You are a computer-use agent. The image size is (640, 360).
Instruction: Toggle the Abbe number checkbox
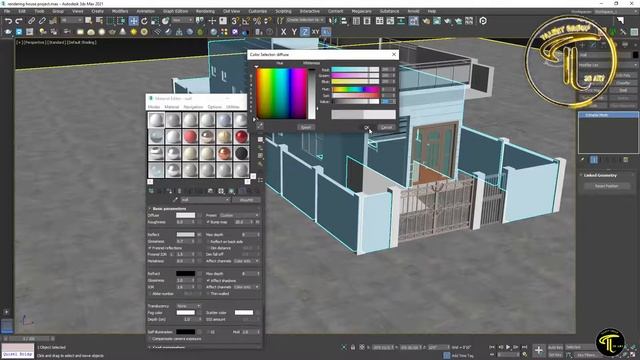click(150, 294)
